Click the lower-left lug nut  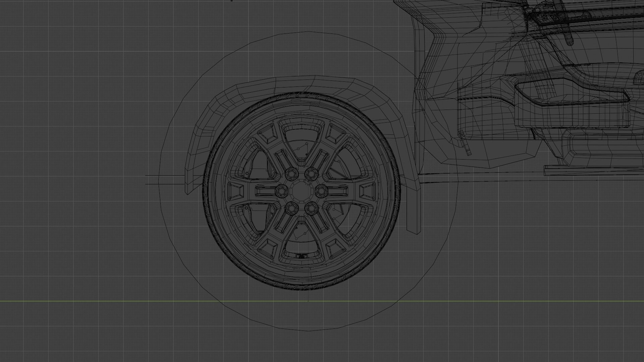291,208
